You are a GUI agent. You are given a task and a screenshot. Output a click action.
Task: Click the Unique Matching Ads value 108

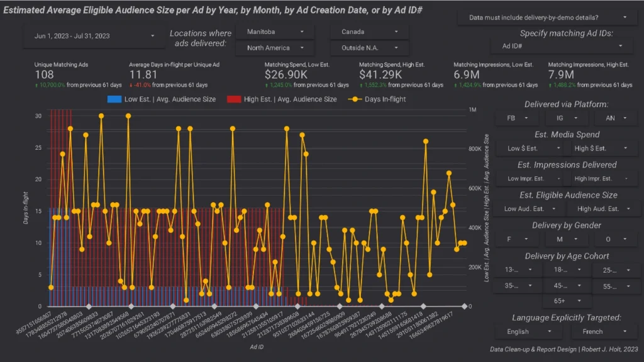[x=44, y=75]
